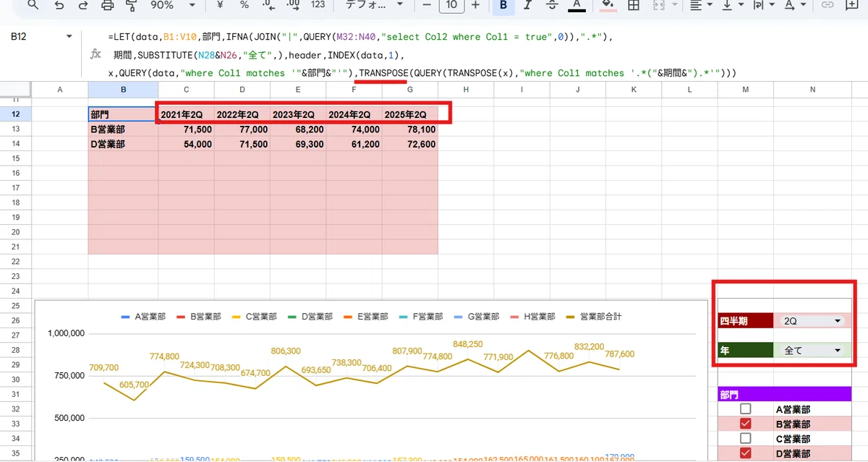Click the cell with value 69,300

298,144
